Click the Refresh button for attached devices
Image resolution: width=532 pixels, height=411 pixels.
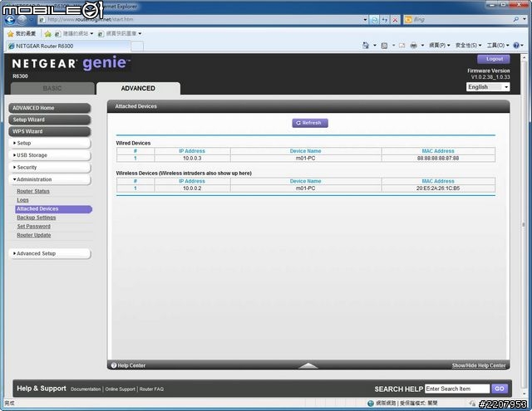click(x=310, y=123)
